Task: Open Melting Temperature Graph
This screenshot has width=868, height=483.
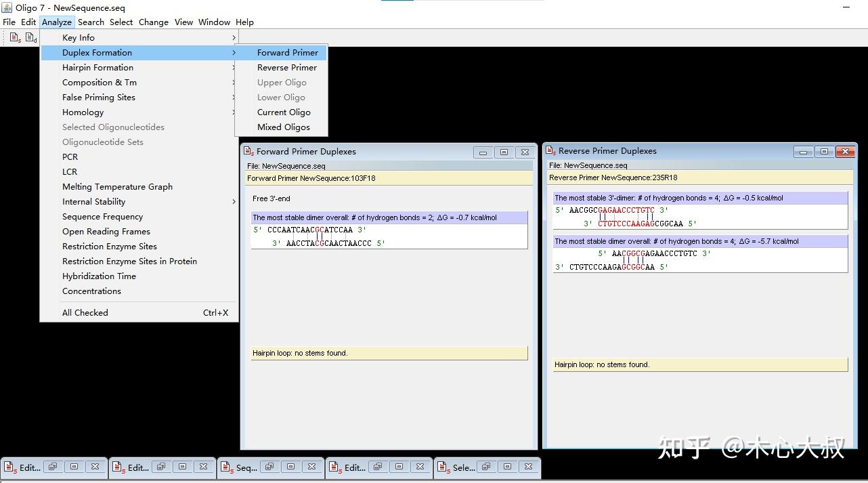Action: tap(139, 187)
